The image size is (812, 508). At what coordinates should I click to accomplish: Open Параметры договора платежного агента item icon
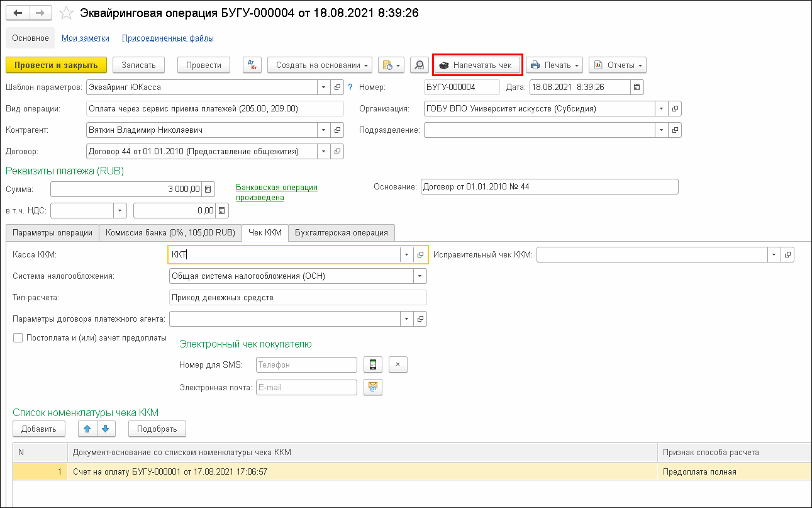tap(421, 319)
